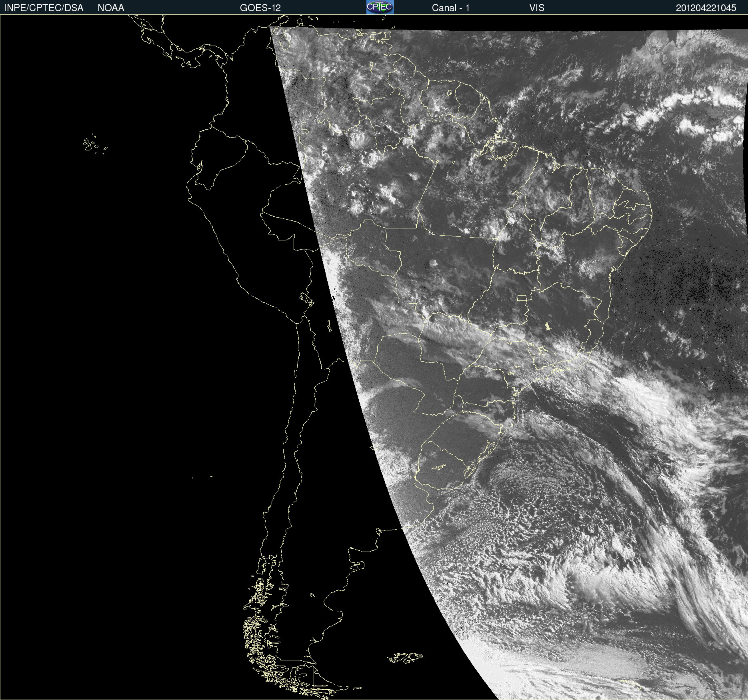Click the INPE/CPTEC/DSA header text
The width and height of the screenshot is (748, 700).
[44, 8]
